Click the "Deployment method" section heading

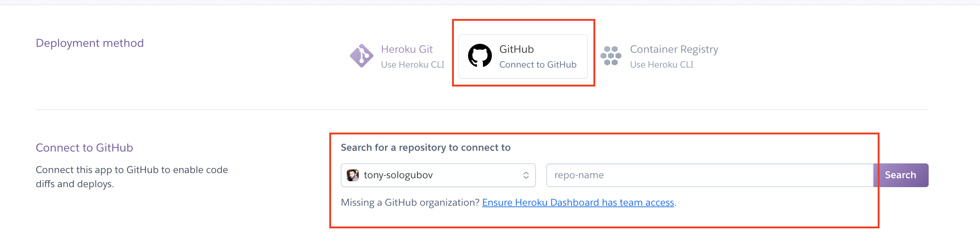pos(90,43)
